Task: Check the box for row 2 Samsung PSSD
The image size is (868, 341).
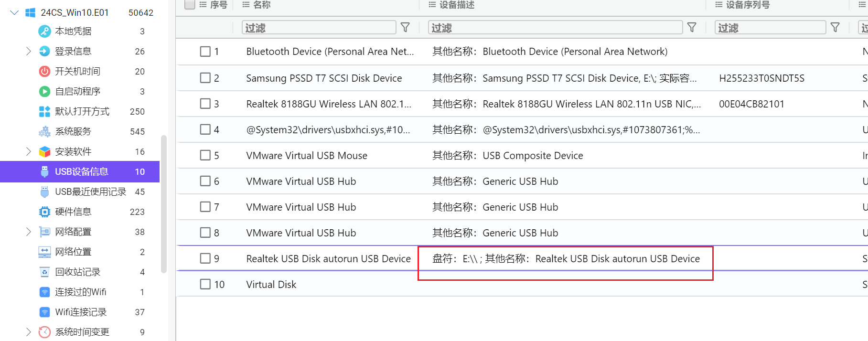Action: [x=205, y=78]
